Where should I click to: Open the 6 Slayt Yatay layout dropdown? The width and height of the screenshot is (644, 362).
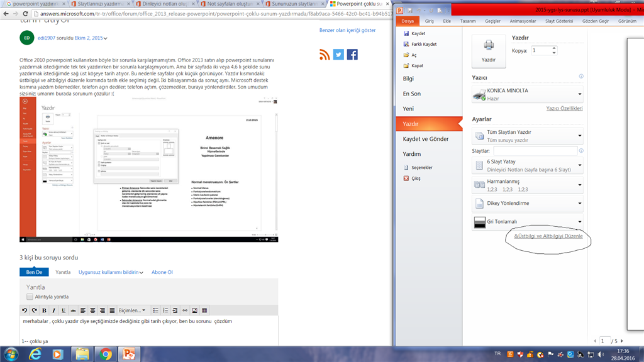click(528, 165)
